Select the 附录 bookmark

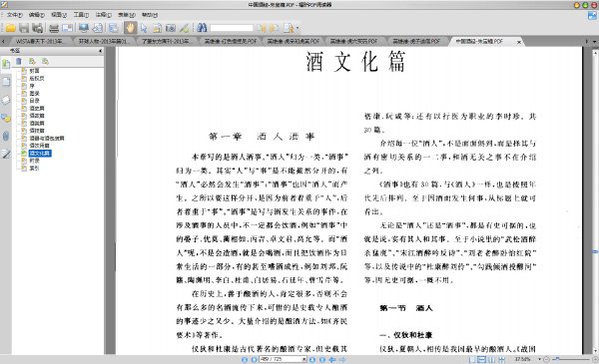(x=34, y=161)
